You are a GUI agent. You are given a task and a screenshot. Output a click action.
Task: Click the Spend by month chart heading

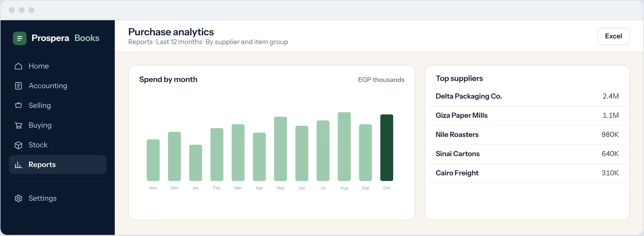[168, 80]
